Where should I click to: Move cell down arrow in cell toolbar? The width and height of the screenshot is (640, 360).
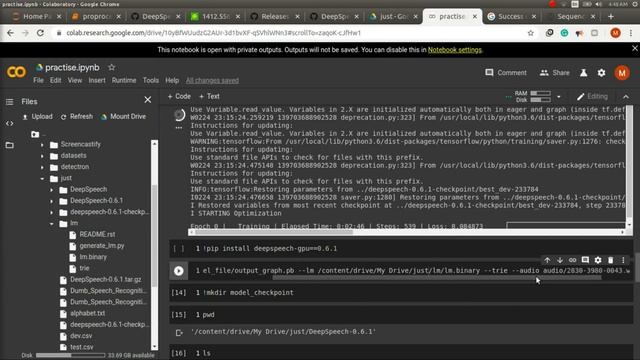tap(560, 260)
